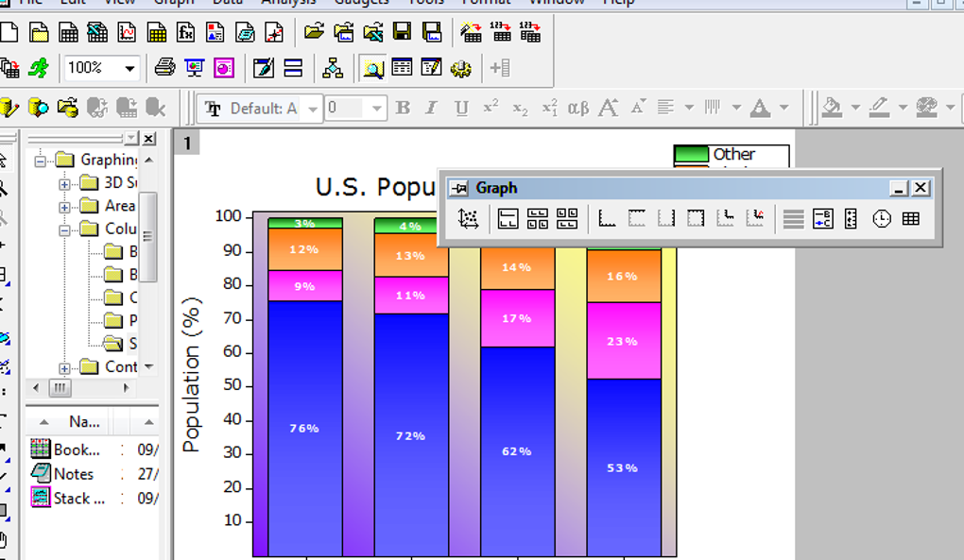Screen dimensions: 964x560
Task: Create a new project
Action: pyautogui.click(x=9, y=32)
